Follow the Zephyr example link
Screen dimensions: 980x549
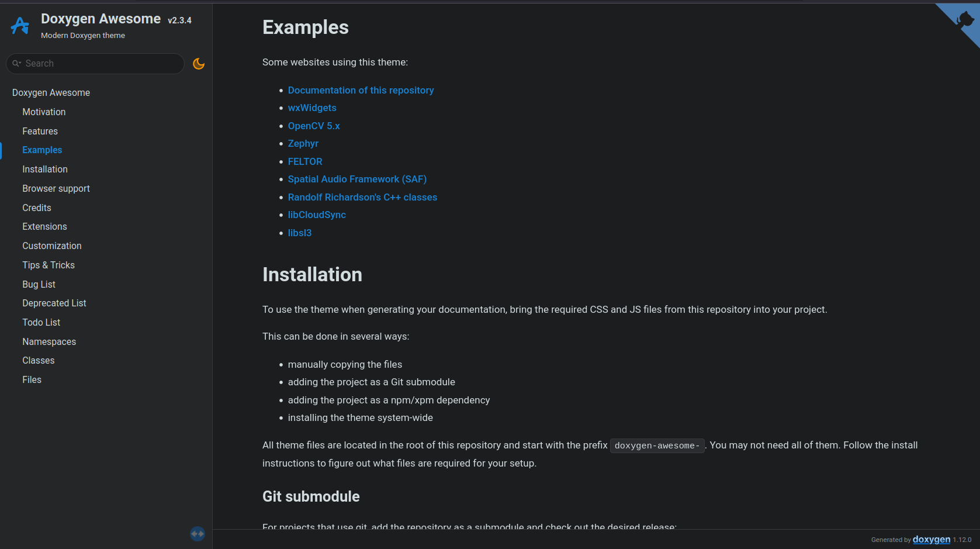point(303,143)
